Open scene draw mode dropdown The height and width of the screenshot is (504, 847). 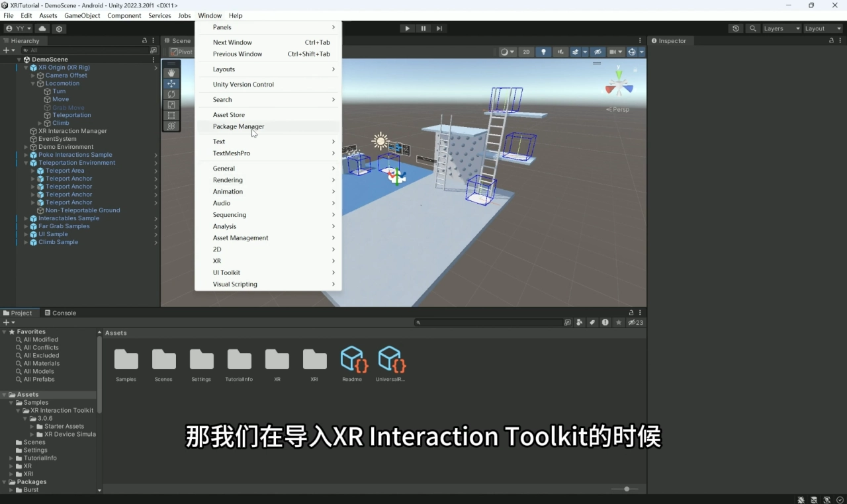click(x=507, y=52)
